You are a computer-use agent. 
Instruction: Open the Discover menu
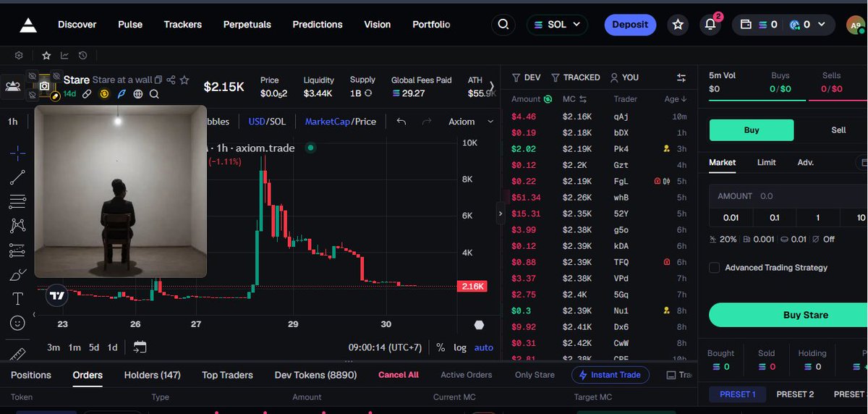pos(77,25)
